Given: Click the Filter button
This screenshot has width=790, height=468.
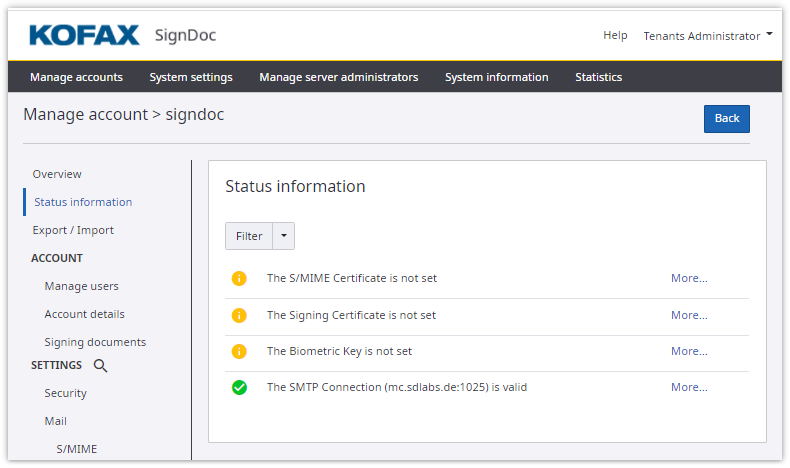Looking at the screenshot, I should click(x=249, y=236).
